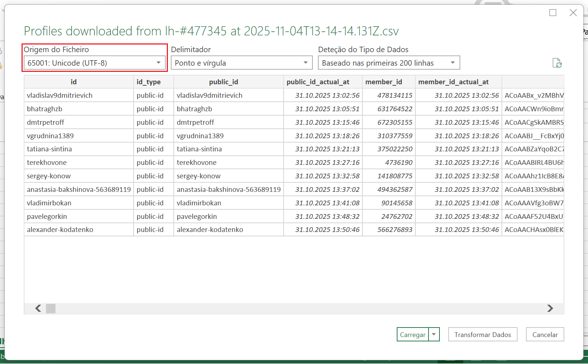The image size is (588, 364).
Task: Click the public_id_actual_at column header
Action: tap(318, 82)
